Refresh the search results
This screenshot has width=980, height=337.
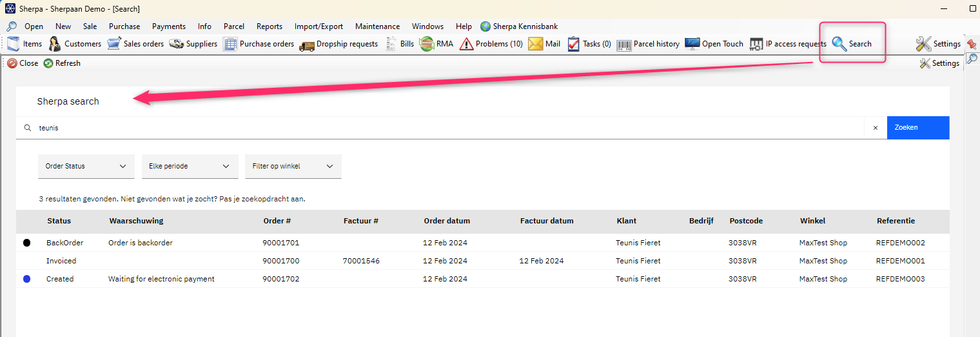[62, 63]
